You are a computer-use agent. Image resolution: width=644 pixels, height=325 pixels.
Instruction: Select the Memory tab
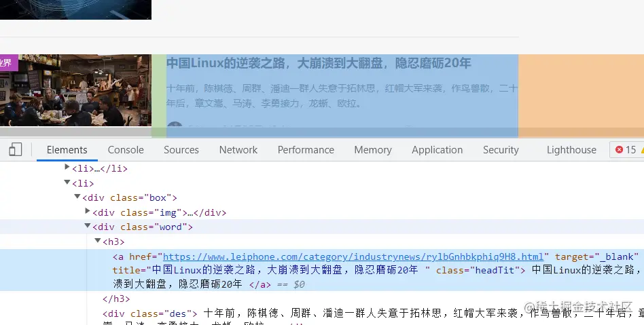tap(373, 150)
